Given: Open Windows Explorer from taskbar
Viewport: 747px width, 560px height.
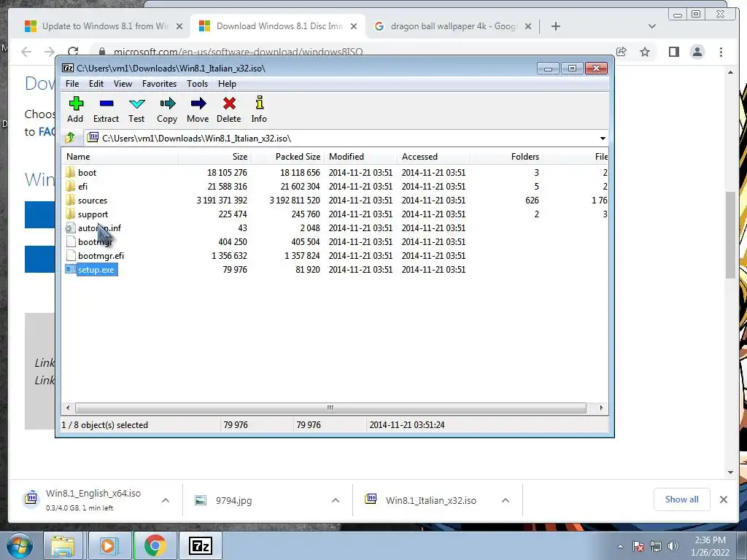Looking at the screenshot, I should click(63, 545).
